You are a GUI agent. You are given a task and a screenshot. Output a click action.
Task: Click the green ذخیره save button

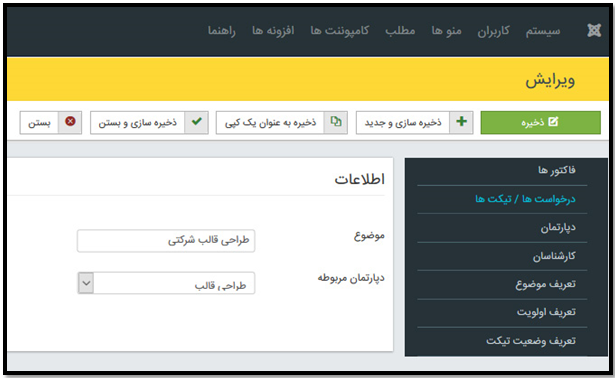(x=540, y=122)
